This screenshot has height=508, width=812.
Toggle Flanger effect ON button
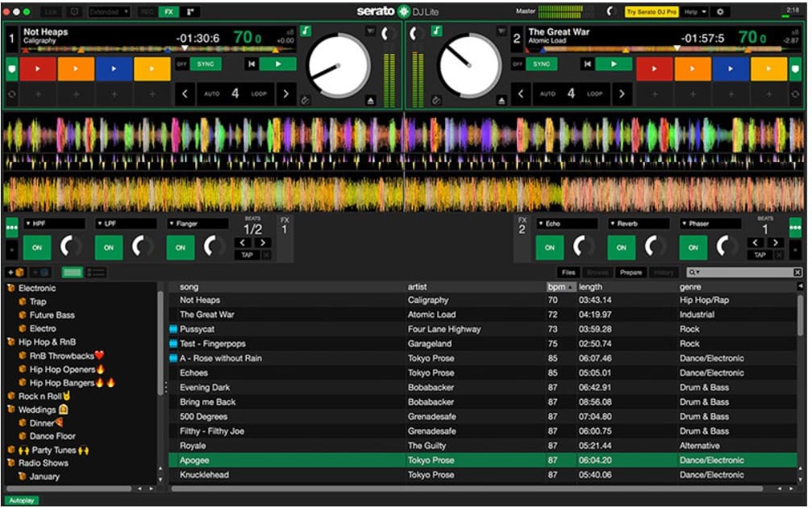coord(180,248)
